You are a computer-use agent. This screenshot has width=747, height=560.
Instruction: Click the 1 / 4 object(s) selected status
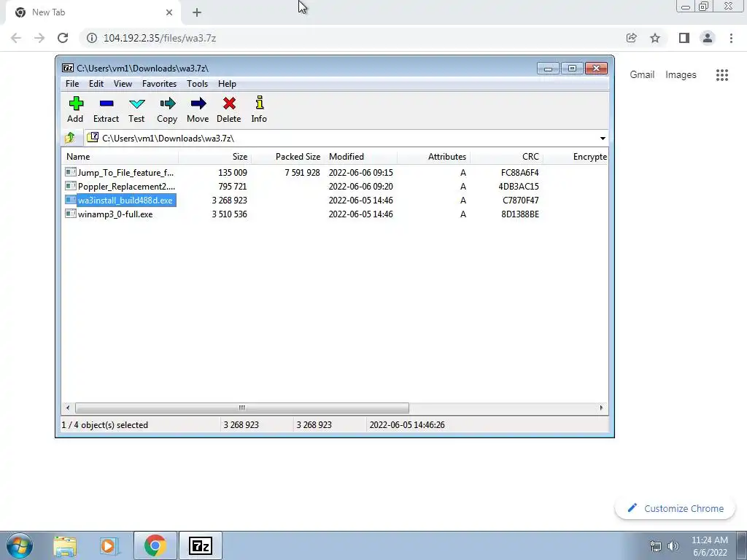(x=105, y=425)
